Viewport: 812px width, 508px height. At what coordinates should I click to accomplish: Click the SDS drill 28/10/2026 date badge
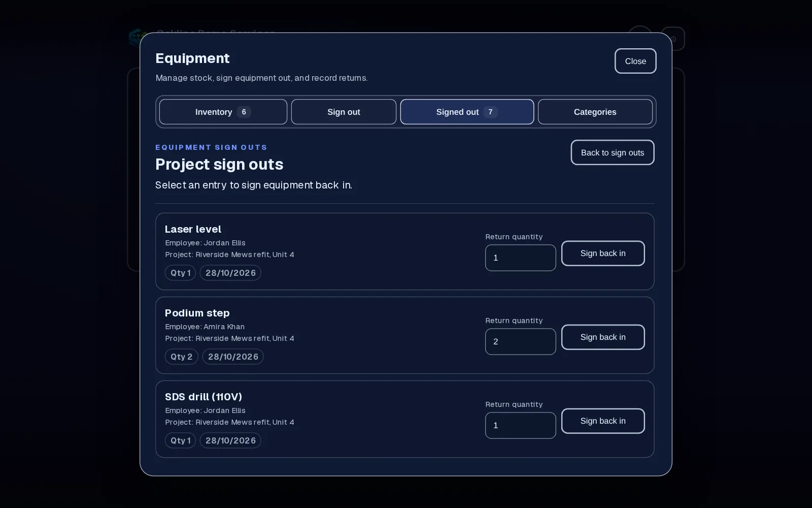230,440
